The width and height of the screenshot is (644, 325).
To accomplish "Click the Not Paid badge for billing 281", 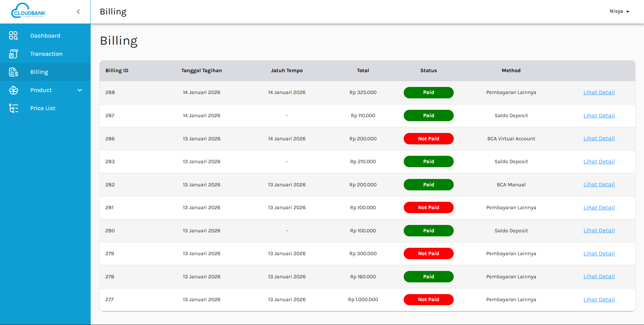I will point(428,207).
